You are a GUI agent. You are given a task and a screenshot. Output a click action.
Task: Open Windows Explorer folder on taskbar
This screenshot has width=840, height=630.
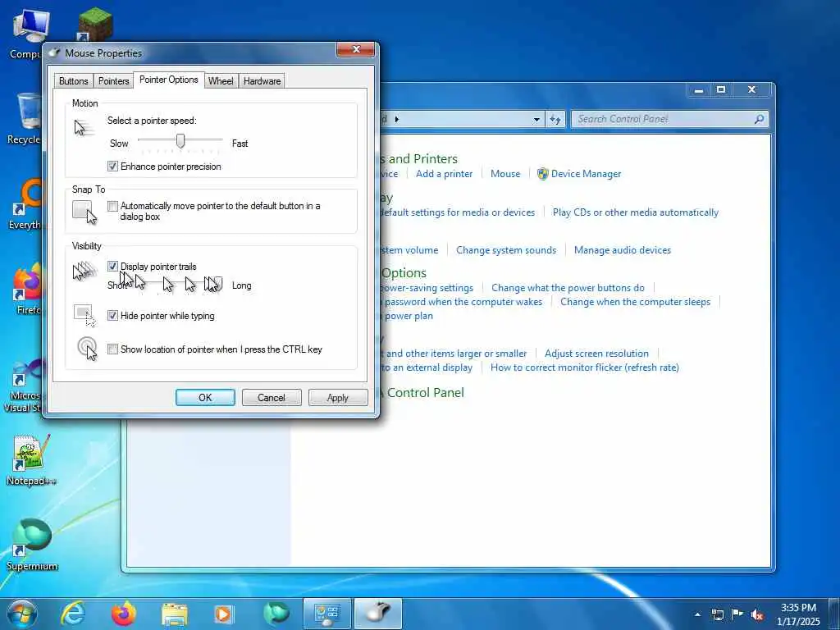click(174, 614)
